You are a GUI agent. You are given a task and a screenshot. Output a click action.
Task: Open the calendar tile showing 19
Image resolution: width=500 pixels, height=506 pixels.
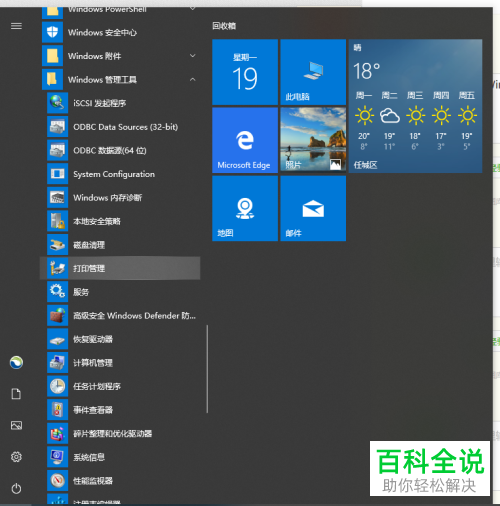coord(245,72)
